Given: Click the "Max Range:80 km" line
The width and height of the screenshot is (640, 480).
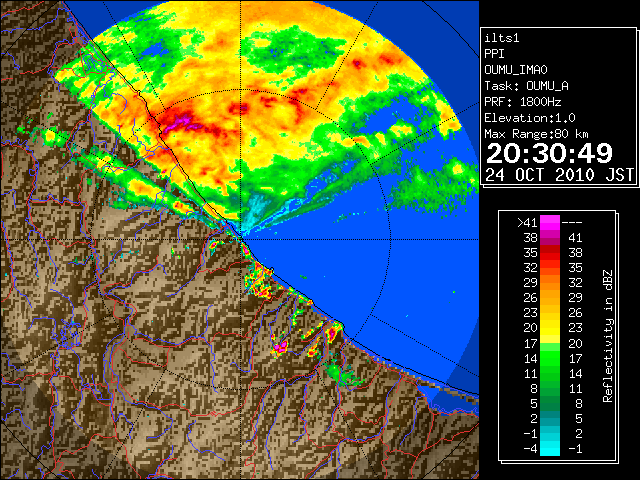Looking at the screenshot, I should [536, 134].
